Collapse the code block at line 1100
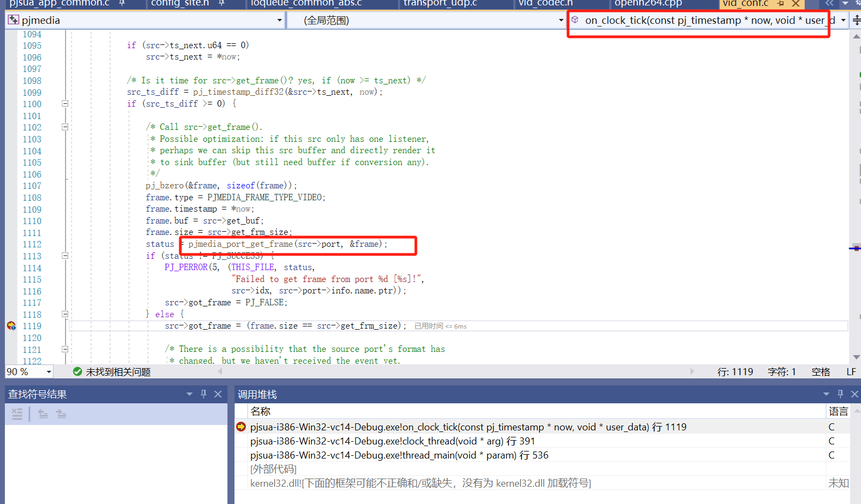This screenshot has height=504, width=861. pyautogui.click(x=65, y=103)
